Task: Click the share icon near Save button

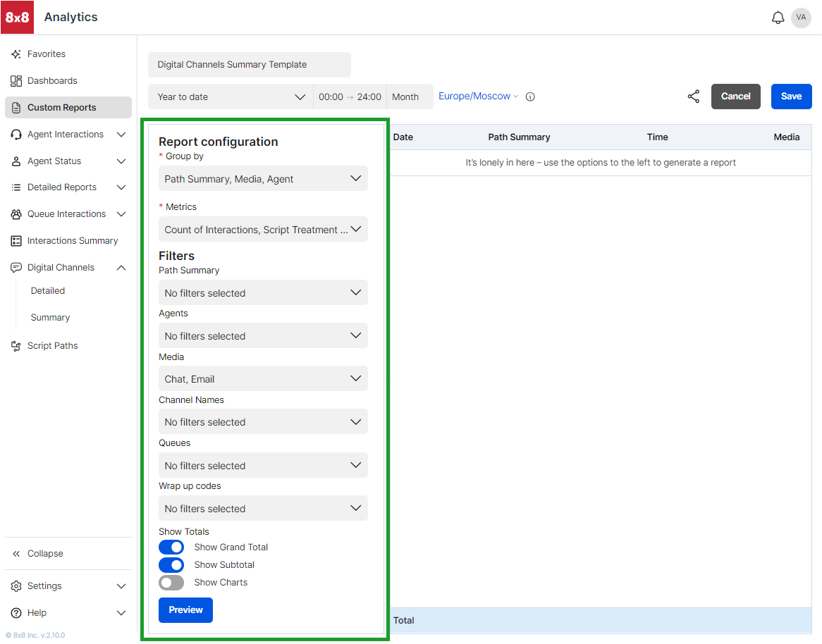Action: point(693,97)
